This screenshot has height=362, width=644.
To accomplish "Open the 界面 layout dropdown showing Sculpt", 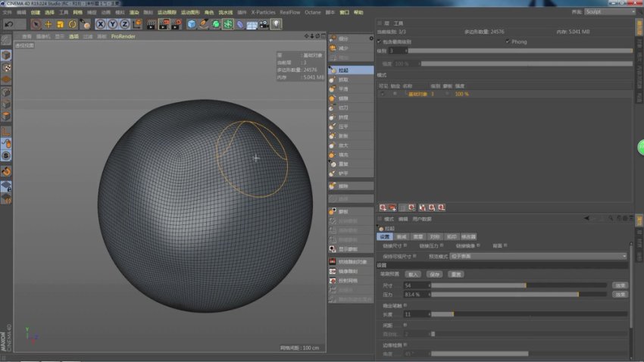I will (608, 12).
